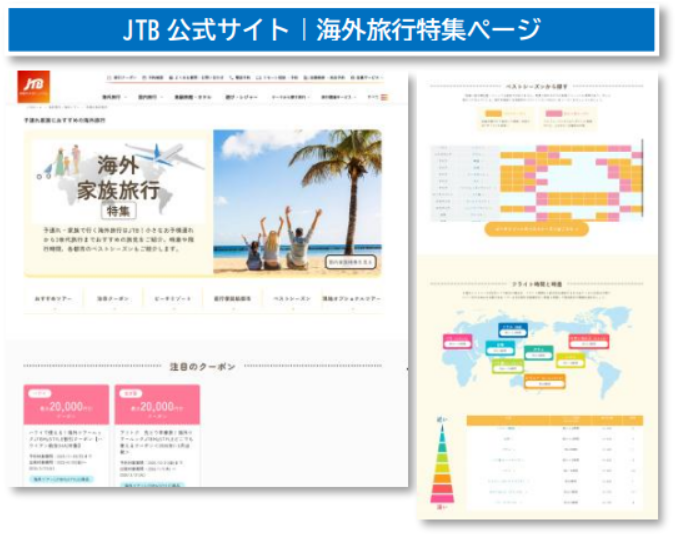Select the orange legend swatch above season table
675x535 pixels.
pos(493,114)
